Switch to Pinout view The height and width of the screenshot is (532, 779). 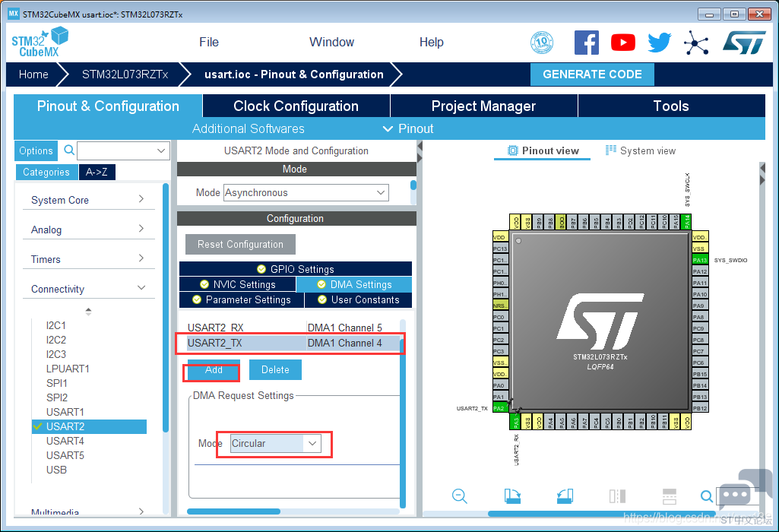tap(543, 150)
